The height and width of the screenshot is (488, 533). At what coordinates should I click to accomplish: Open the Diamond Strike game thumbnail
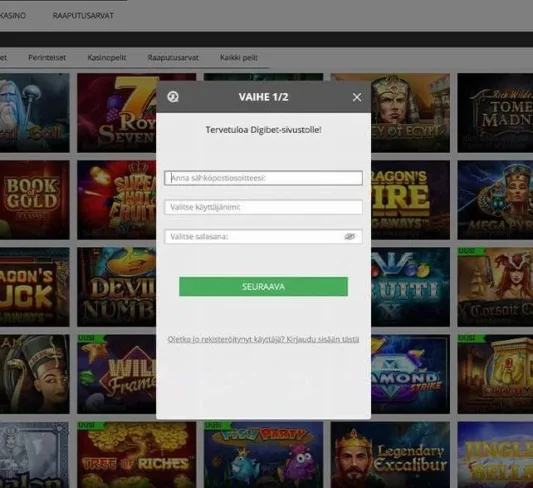pyautogui.click(x=410, y=374)
